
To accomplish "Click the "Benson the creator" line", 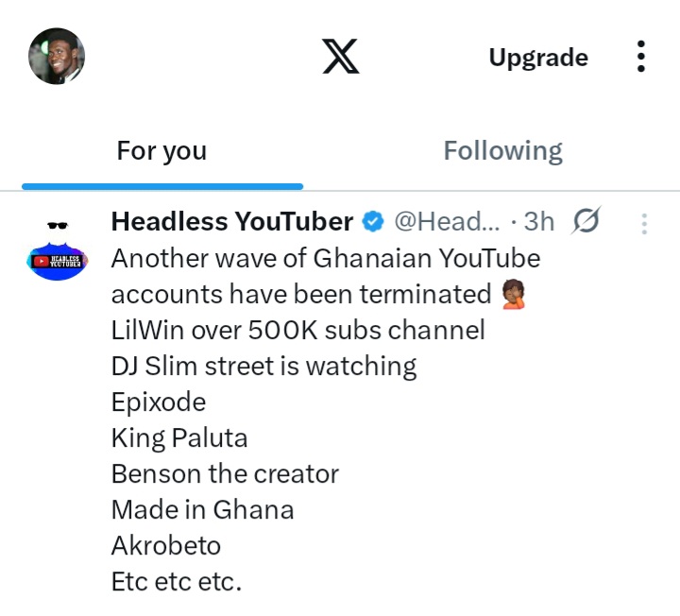I will (225, 473).
